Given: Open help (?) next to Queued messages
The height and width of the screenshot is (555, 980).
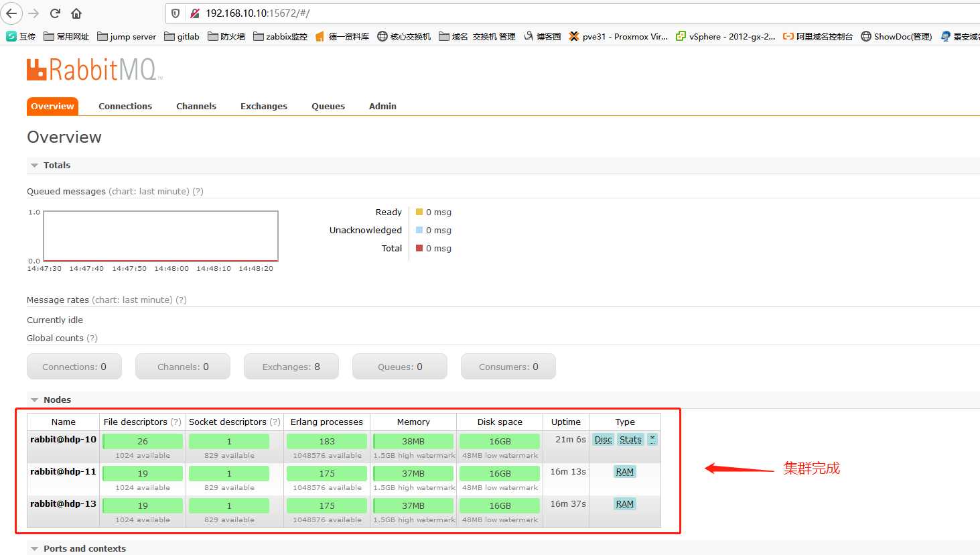Looking at the screenshot, I should [198, 191].
